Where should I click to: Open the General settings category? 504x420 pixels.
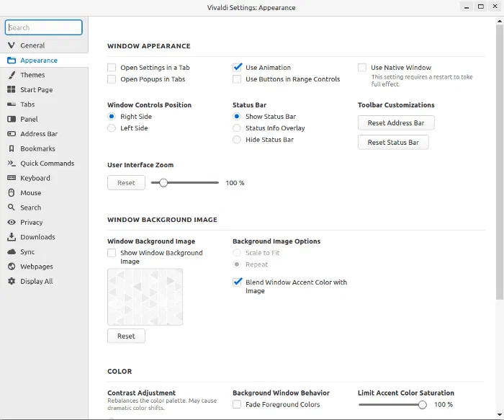pos(44,45)
